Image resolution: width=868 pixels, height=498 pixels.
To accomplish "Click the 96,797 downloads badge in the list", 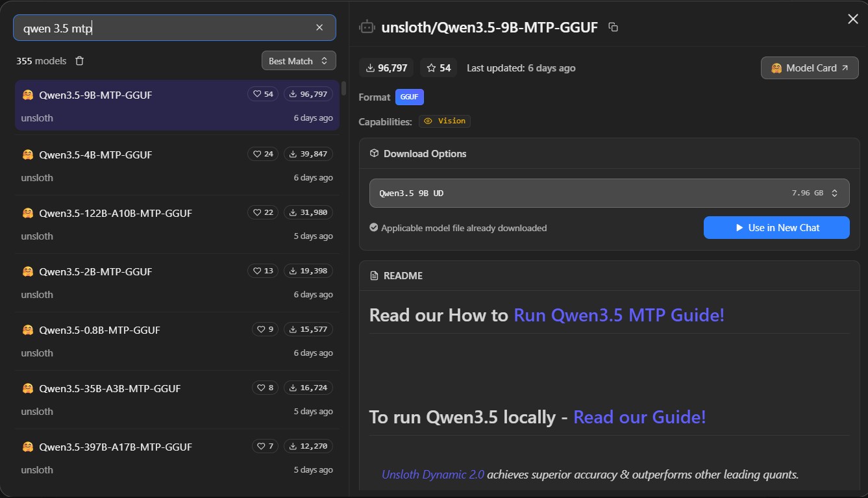I will click(x=308, y=94).
